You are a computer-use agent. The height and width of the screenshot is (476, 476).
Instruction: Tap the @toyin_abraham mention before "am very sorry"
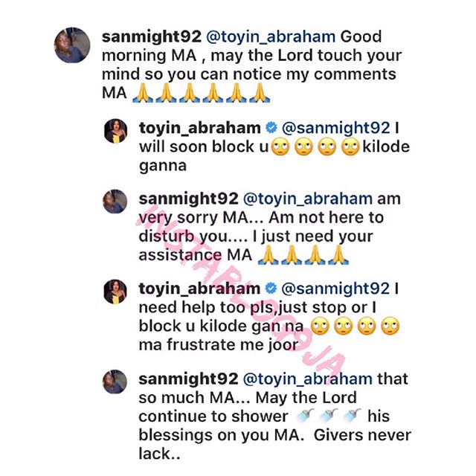coord(298,200)
